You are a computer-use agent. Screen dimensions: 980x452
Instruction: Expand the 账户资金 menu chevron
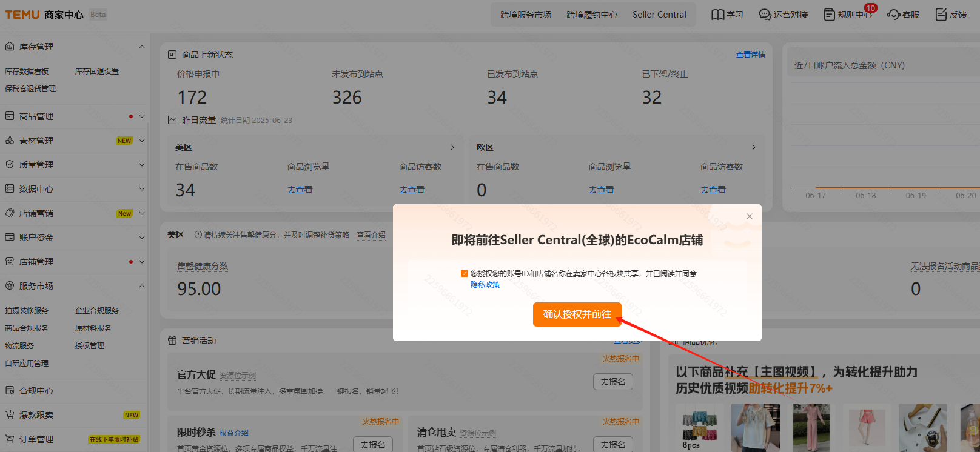pos(142,237)
